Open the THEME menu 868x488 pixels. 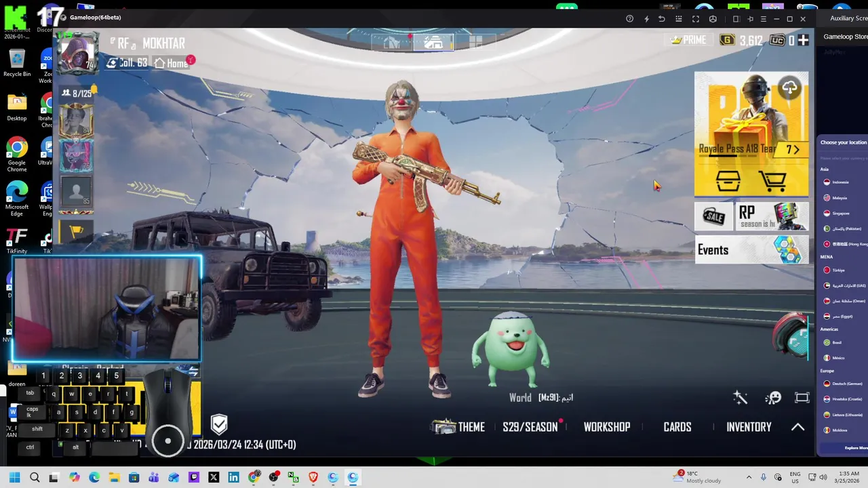(459, 427)
